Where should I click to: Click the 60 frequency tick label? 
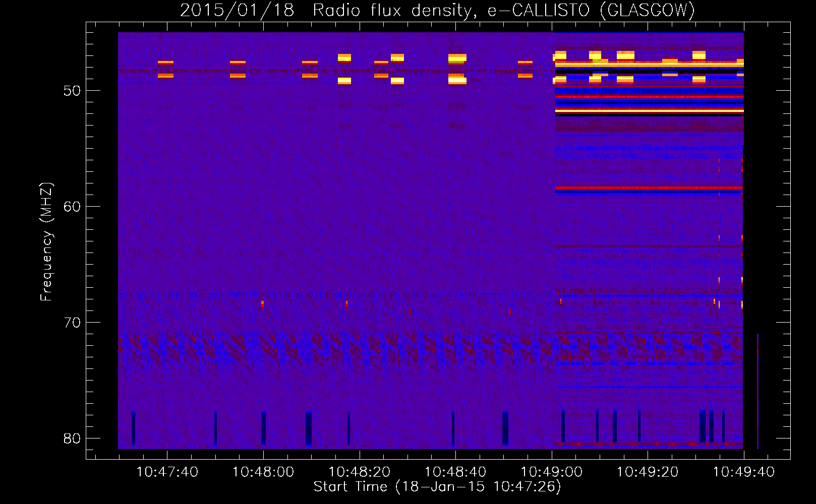(72, 207)
